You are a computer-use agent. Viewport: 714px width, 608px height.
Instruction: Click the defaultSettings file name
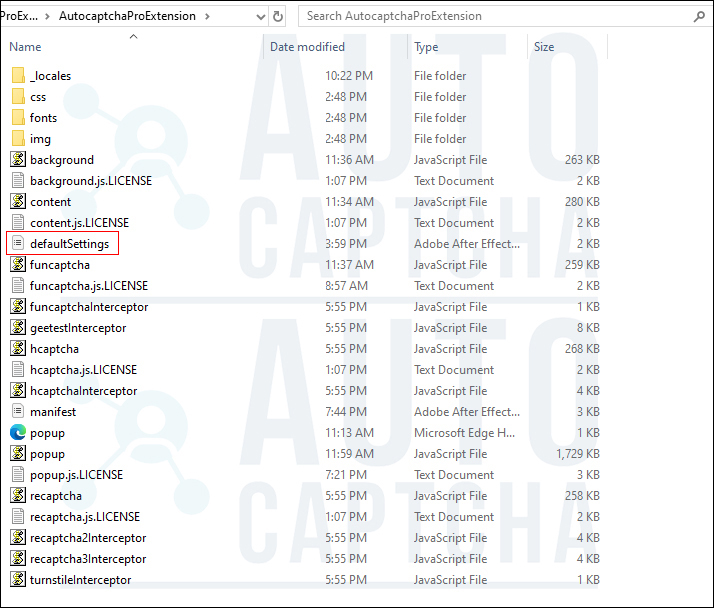click(70, 244)
